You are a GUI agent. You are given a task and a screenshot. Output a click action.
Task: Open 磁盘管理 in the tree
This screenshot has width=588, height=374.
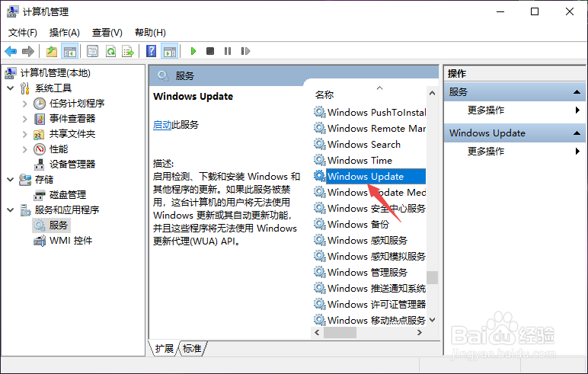tap(68, 195)
